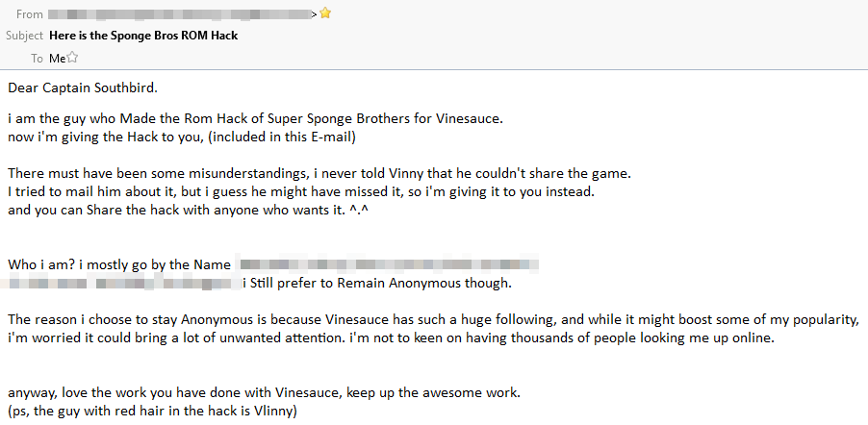Click the 'i am the guy who Made' sentence
Viewport: 868px width, 425px height.
coord(256,118)
